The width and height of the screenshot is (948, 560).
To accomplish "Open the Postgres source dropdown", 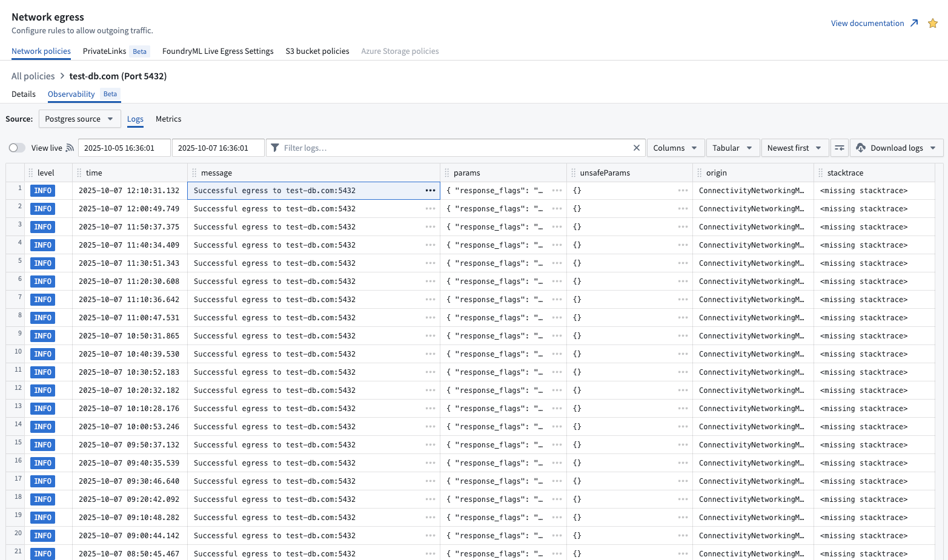I will pyautogui.click(x=79, y=119).
